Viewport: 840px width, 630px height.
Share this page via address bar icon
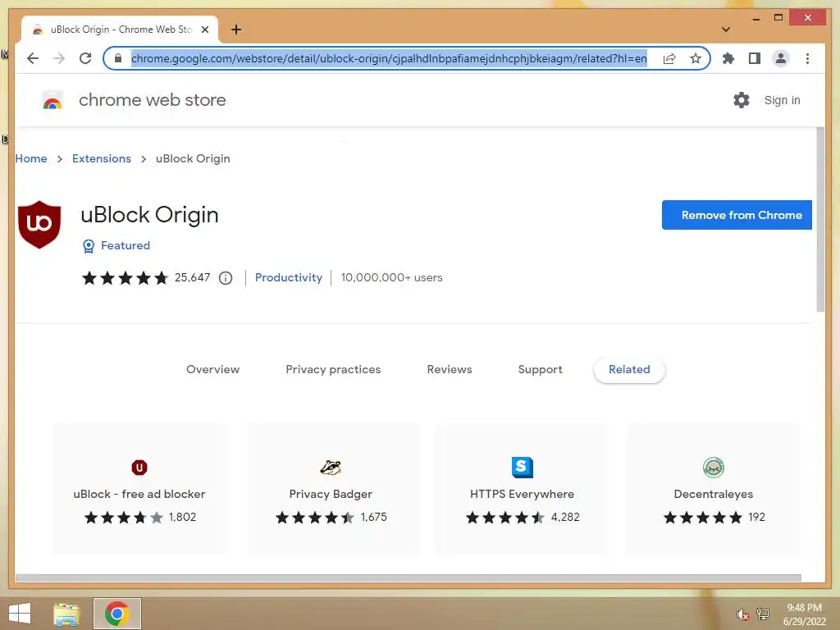[x=669, y=58]
